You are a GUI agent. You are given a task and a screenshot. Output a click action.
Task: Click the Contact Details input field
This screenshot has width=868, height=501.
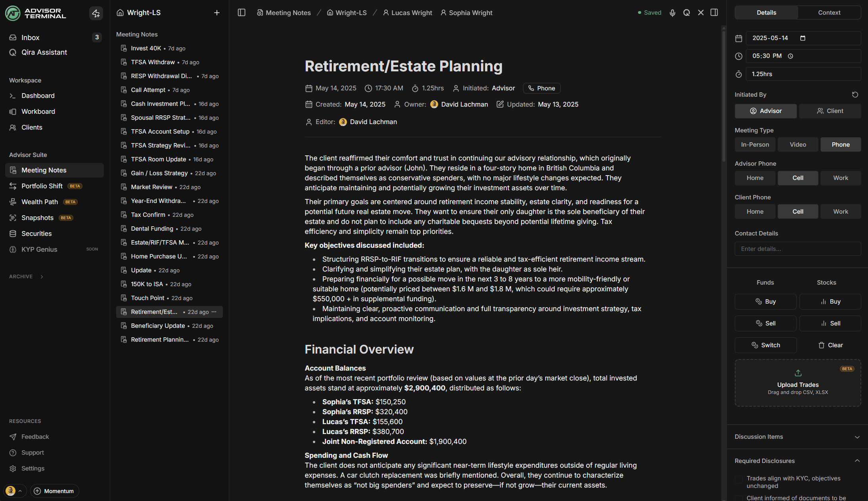(x=797, y=249)
